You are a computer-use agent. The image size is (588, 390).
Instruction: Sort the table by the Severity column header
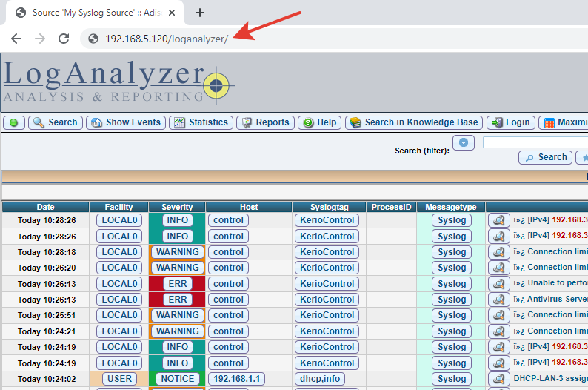(177, 207)
